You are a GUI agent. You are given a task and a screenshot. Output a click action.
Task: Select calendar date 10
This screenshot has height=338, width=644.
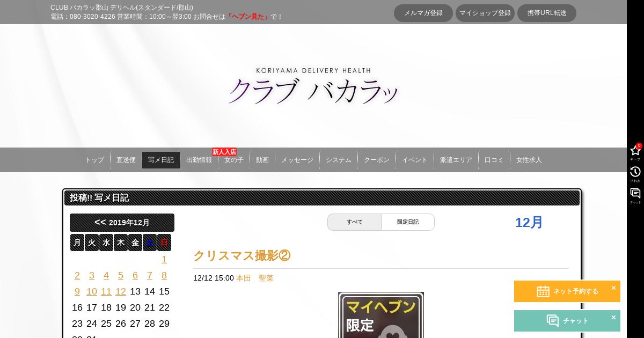[x=92, y=291]
